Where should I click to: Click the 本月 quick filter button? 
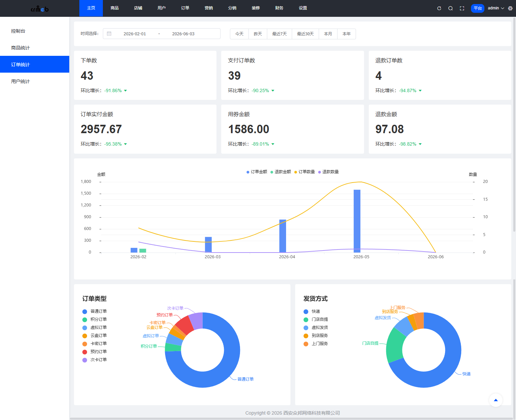tap(328, 34)
